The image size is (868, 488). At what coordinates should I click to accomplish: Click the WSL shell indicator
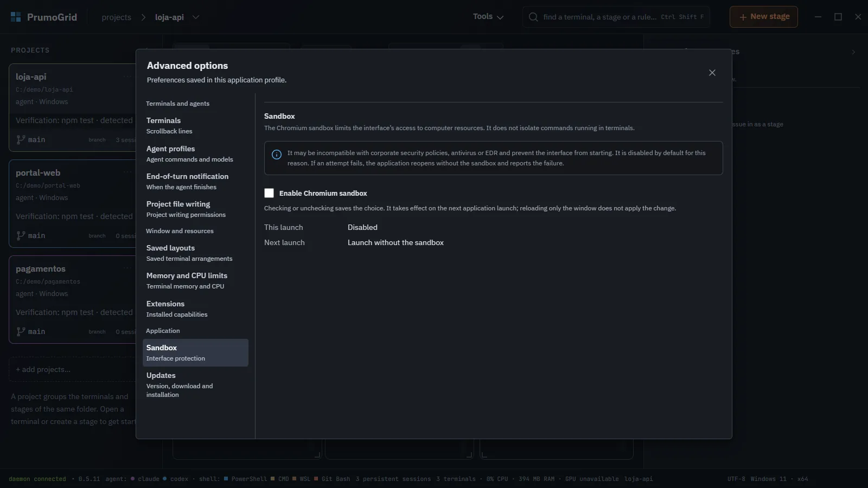(x=302, y=479)
